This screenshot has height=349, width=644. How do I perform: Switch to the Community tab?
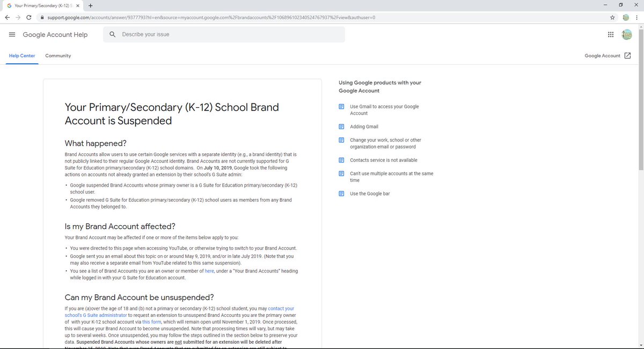pyautogui.click(x=58, y=56)
